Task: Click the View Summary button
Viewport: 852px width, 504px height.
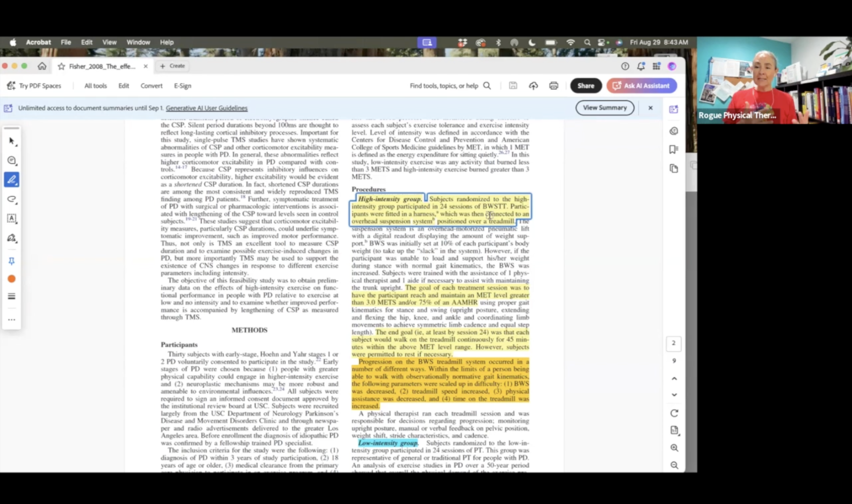Action: 605,108
